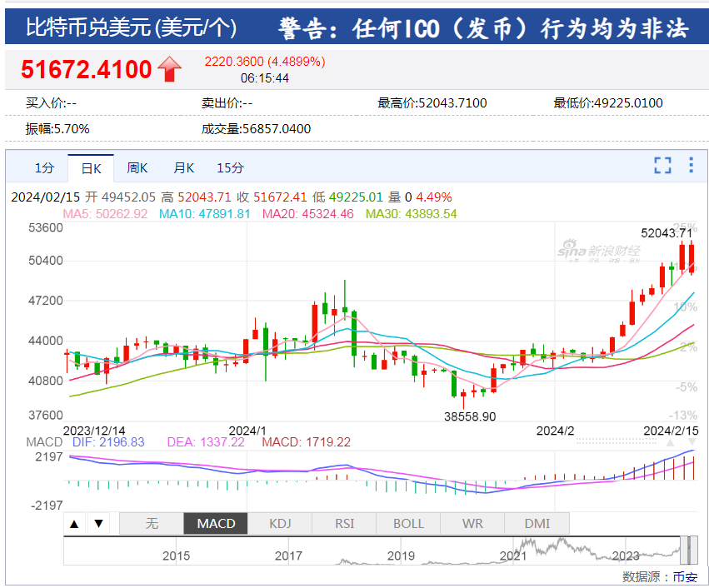Enable the WR indicator
Image resolution: width=709 pixels, height=588 pixels.
click(472, 523)
